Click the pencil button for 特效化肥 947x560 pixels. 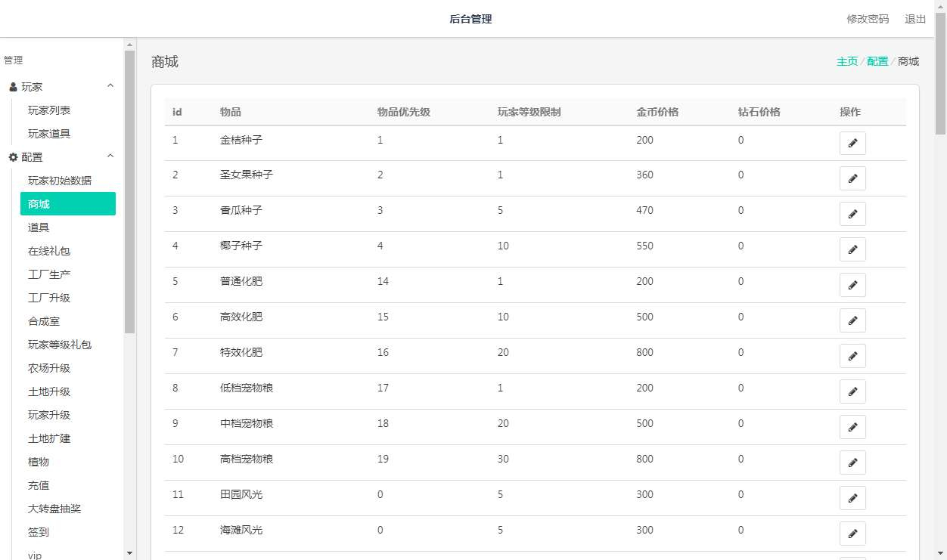coord(852,356)
